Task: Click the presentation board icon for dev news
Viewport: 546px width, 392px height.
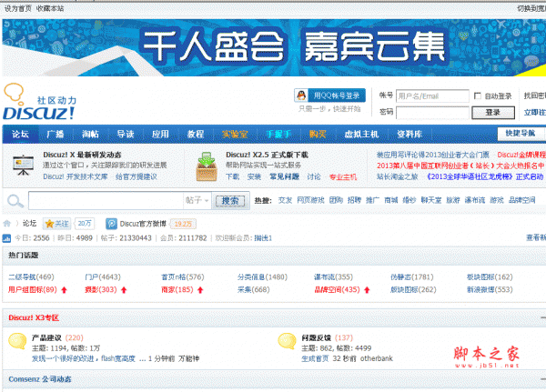Action: pyautogui.click(x=24, y=165)
